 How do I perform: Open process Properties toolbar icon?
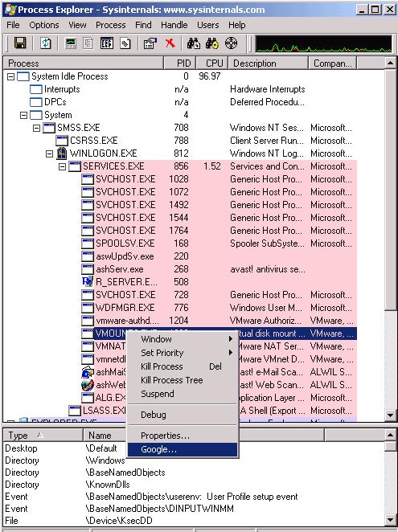pos(150,43)
